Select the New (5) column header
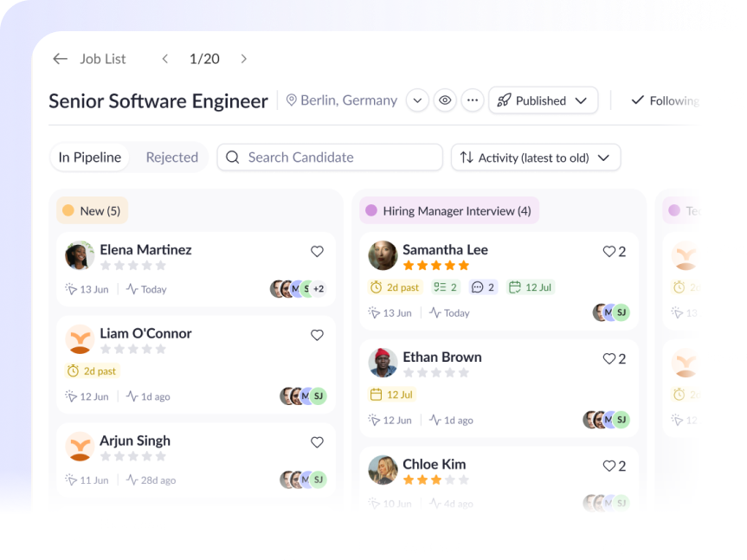 point(93,210)
